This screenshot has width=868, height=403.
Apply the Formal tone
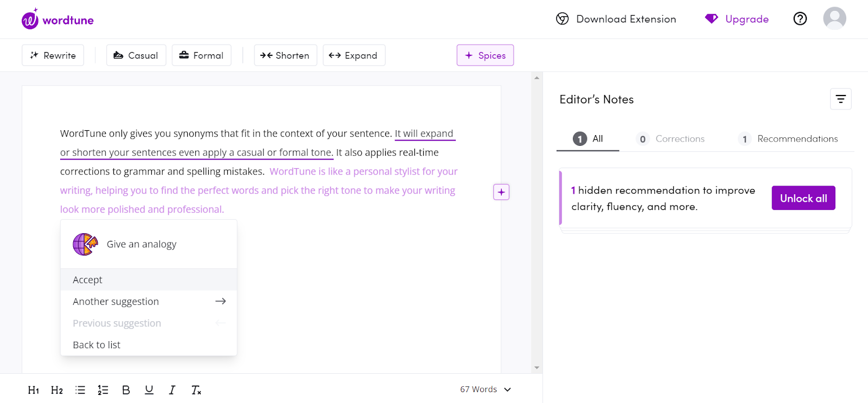coord(201,55)
